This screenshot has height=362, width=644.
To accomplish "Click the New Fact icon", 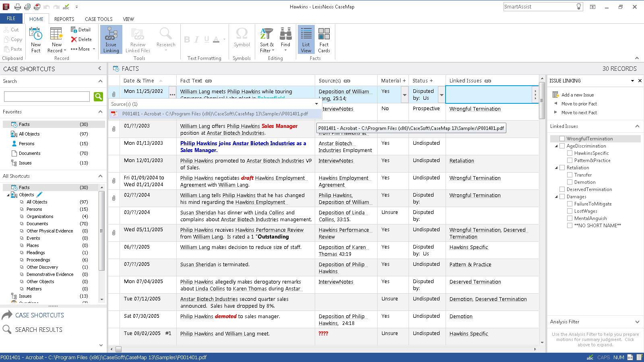I will pos(36,34).
